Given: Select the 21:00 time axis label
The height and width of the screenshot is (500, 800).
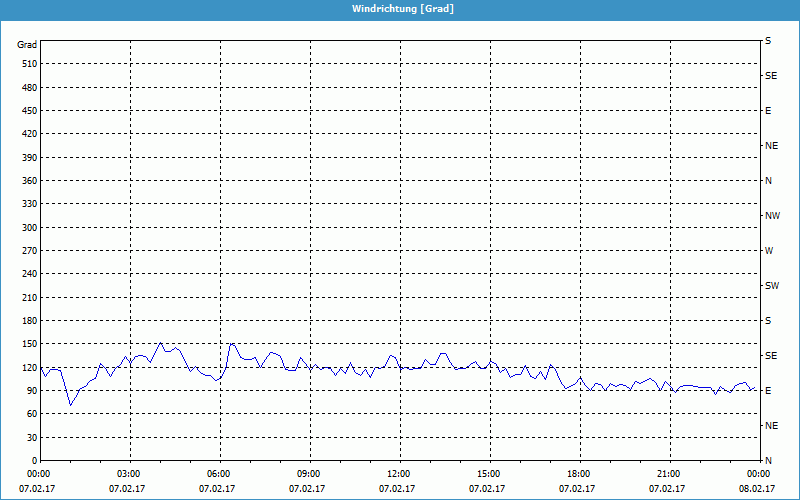Looking at the screenshot, I should coord(669,474).
